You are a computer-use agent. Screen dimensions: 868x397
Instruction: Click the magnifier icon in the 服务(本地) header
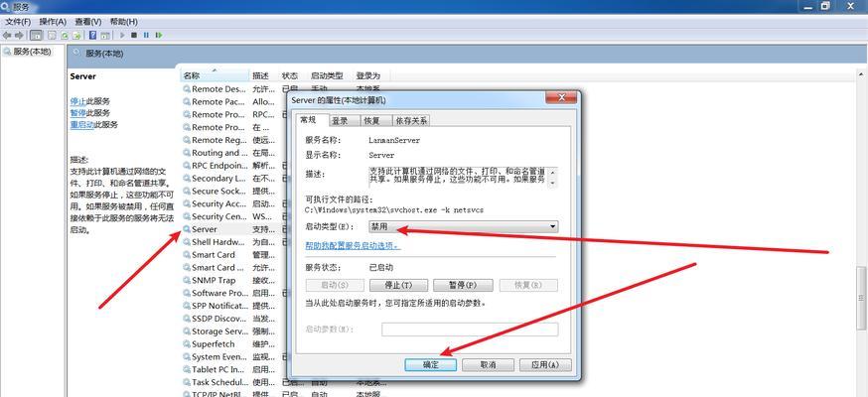point(76,53)
